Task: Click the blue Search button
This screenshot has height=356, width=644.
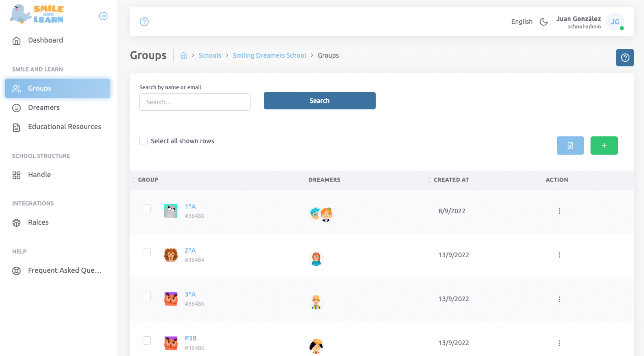Action: pyautogui.click(x=319, y=101)
